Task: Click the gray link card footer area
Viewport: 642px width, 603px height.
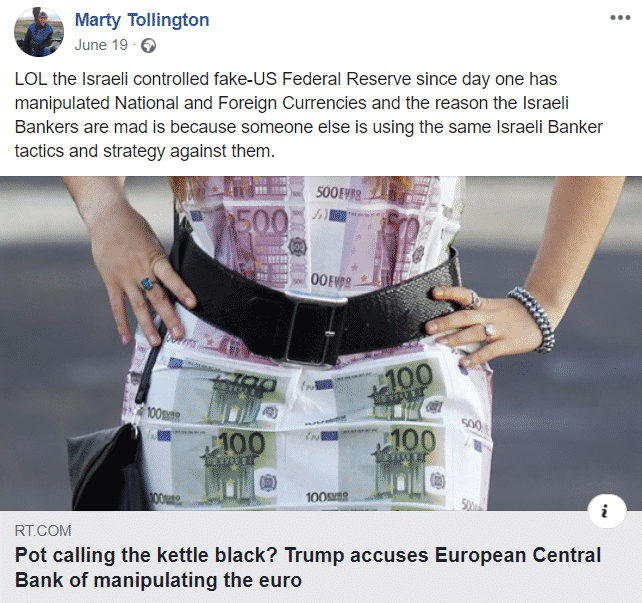Action: (321, 557)
